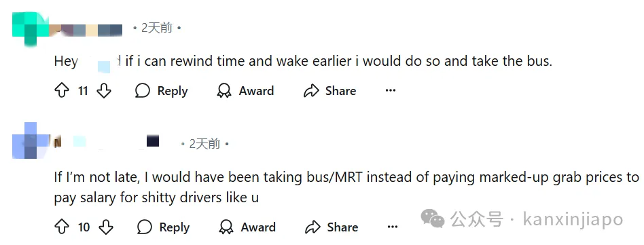Upvote the rewind time comment
This screenshot has height=245, width=644.
tap(62, 91)
